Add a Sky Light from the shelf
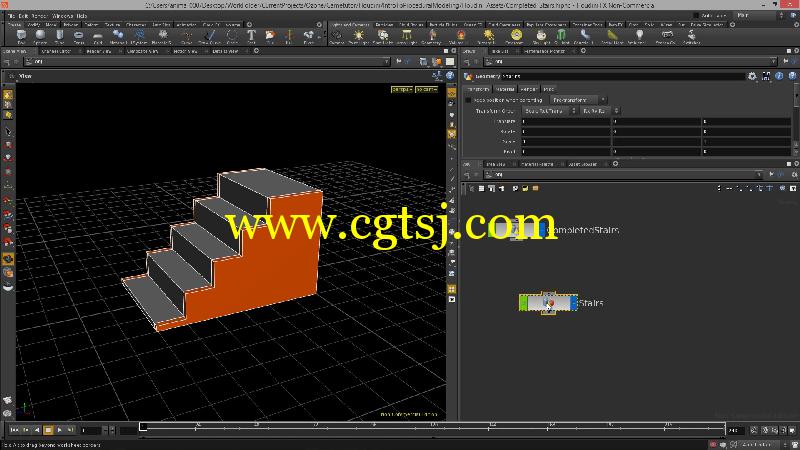 point(541,36)
